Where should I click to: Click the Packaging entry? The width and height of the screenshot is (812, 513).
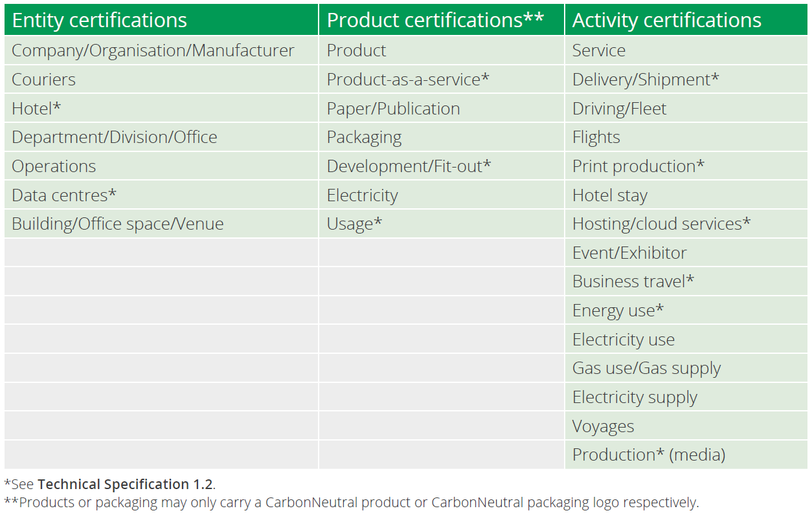(x=365, y=137)
